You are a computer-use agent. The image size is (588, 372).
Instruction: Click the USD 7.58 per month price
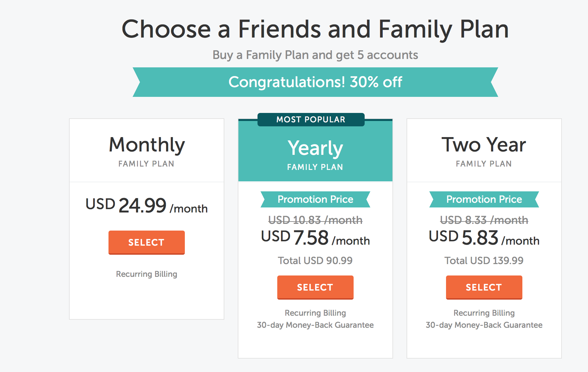315,238
